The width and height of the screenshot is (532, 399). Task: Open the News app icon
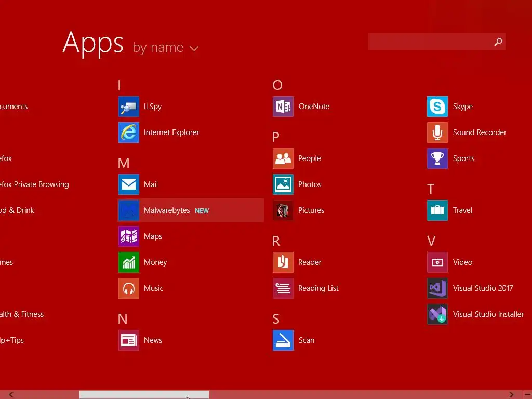pos(129,340)
